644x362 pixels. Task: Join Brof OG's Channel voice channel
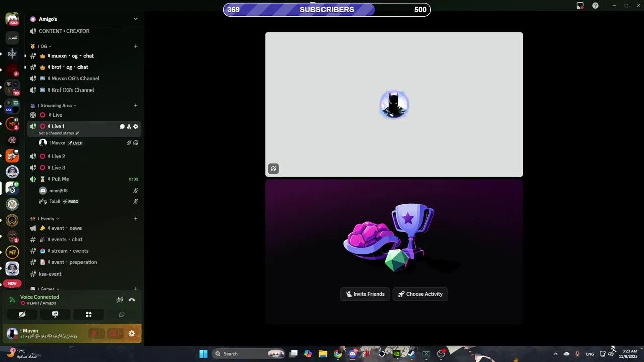84,90
